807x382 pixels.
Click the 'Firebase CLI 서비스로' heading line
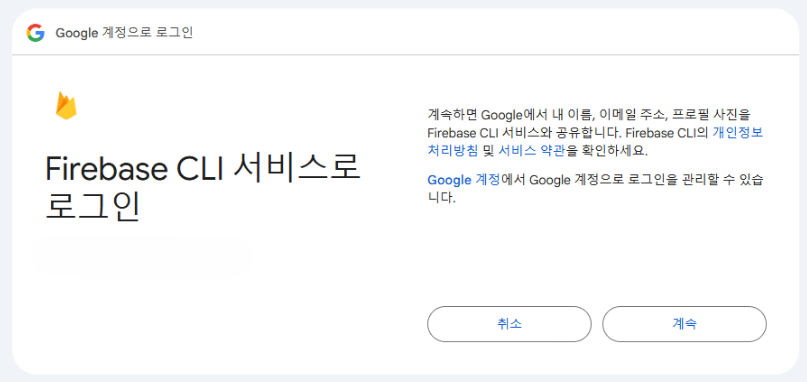(x=203, y=169)
